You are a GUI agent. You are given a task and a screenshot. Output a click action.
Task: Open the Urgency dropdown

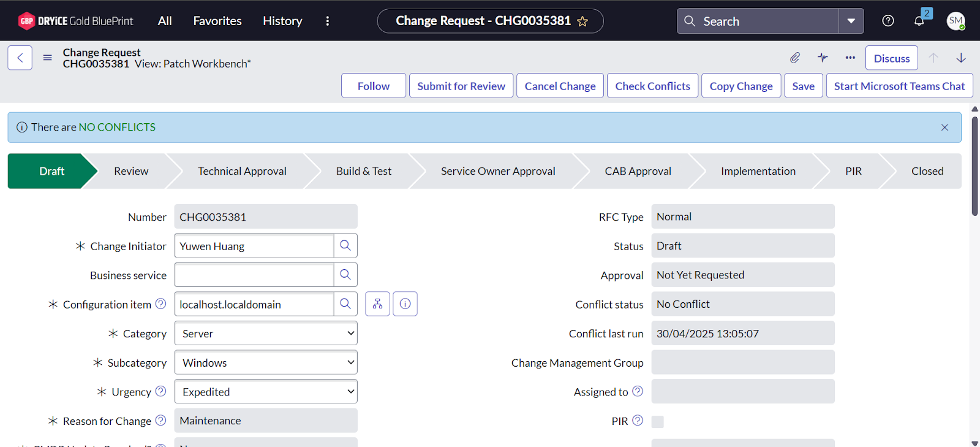click(x=266, y=392)
